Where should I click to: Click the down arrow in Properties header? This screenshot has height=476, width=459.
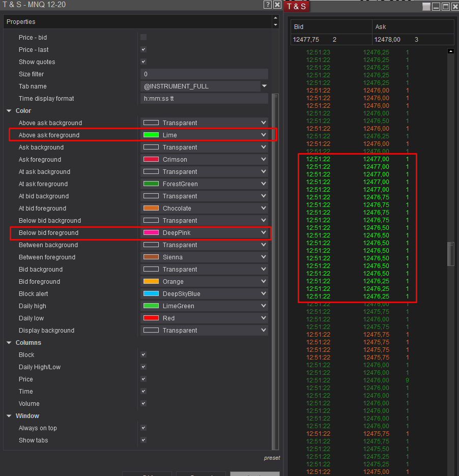pos(275,25)
